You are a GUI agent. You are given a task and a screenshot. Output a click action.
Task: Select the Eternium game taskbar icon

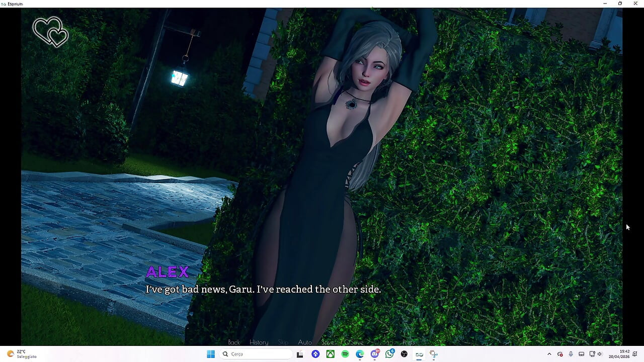pyautogui.click(x=419, y=354)
